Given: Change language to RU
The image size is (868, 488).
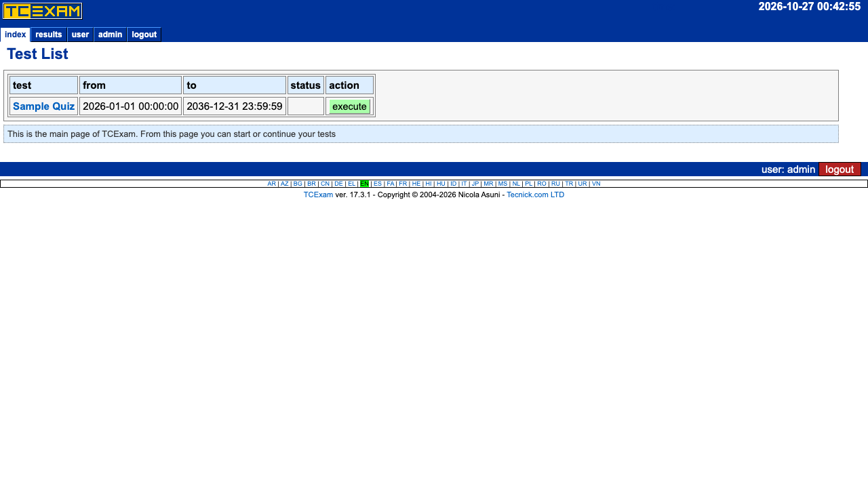Looking at the screenshot, I should 555,184.
